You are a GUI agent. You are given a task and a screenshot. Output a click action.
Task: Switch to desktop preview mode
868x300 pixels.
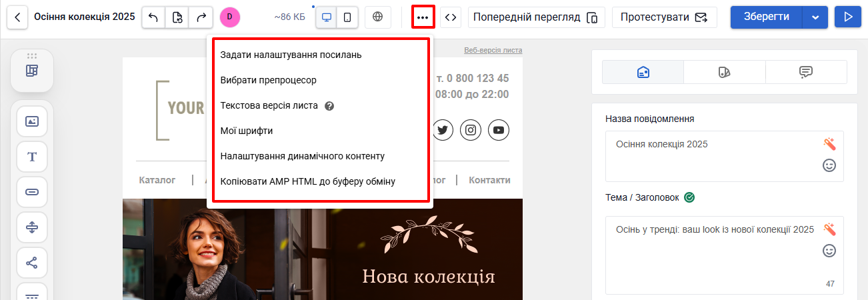click(x=327, y=17)
